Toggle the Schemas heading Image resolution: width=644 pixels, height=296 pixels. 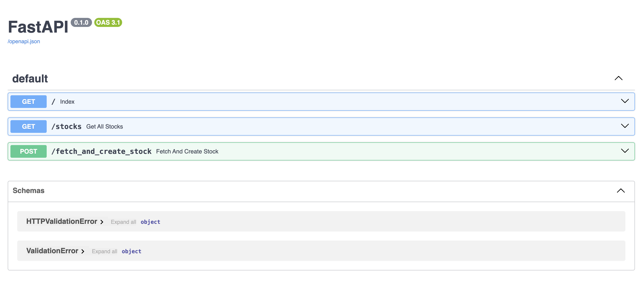click(29, 191)
